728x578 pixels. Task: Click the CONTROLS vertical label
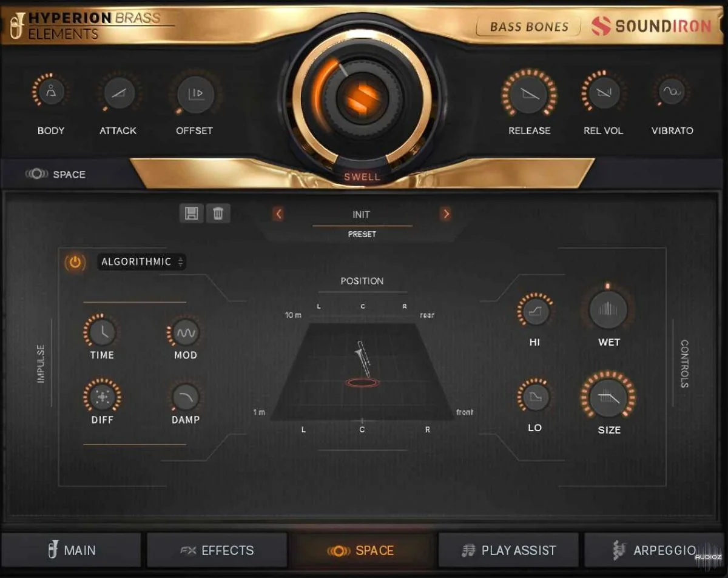(684, 364)
